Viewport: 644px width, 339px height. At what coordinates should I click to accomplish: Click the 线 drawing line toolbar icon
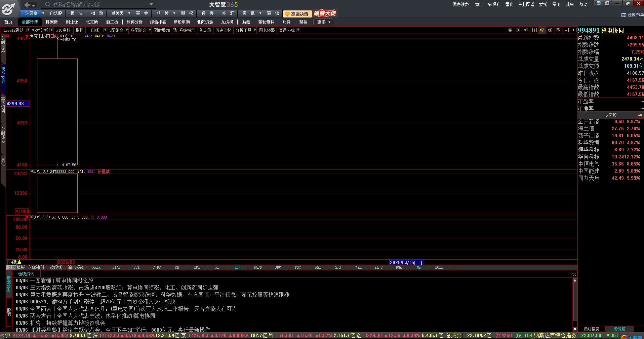550,30
